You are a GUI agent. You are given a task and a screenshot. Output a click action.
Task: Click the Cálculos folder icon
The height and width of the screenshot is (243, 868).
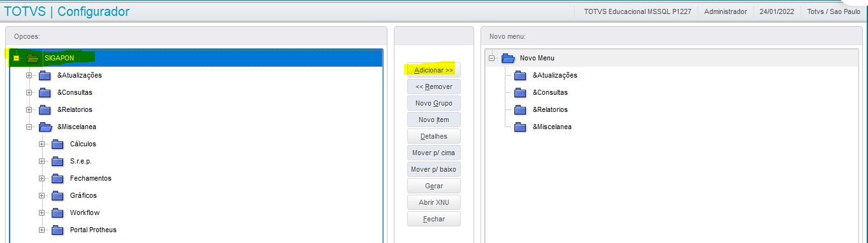point(57,144)
